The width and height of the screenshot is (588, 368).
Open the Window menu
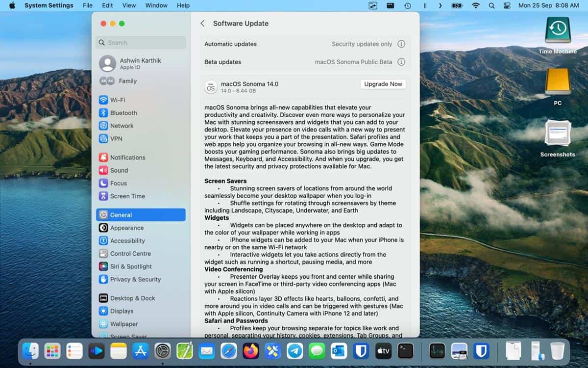coord(156,5)
